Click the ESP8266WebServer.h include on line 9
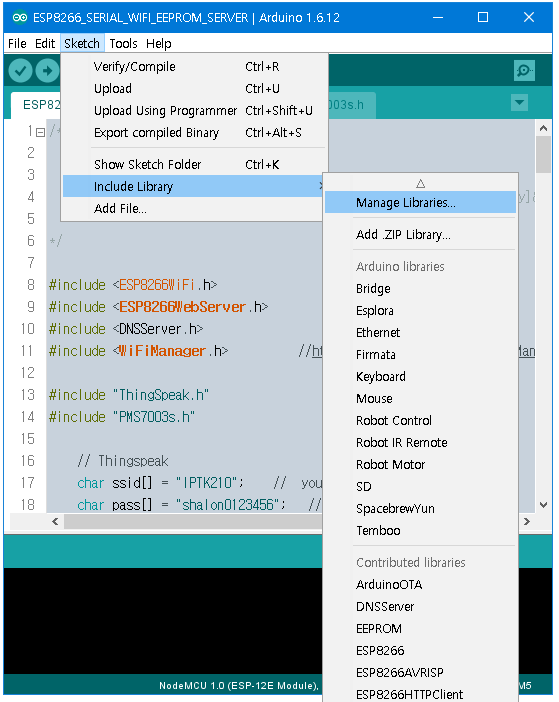This screenshot has width=559, height=702. [x=158, y=307]
